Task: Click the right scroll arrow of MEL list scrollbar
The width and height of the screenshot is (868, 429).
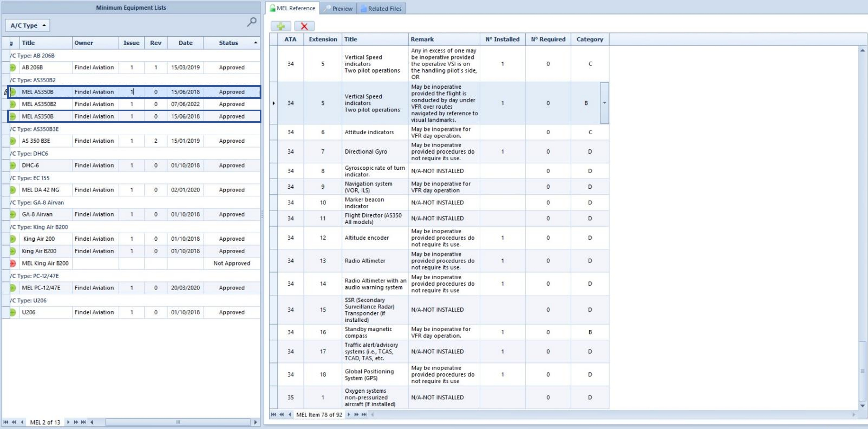Action: pyautogui.click(x=255, y=422)
